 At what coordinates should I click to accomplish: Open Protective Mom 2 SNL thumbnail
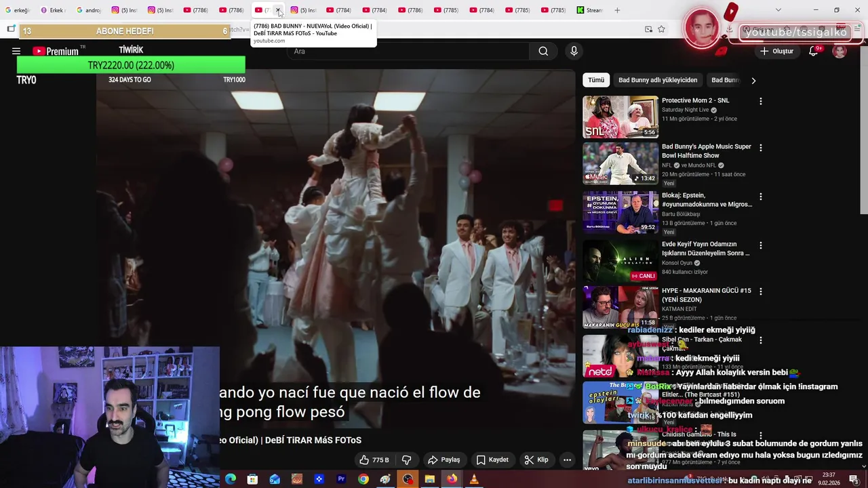620,117
